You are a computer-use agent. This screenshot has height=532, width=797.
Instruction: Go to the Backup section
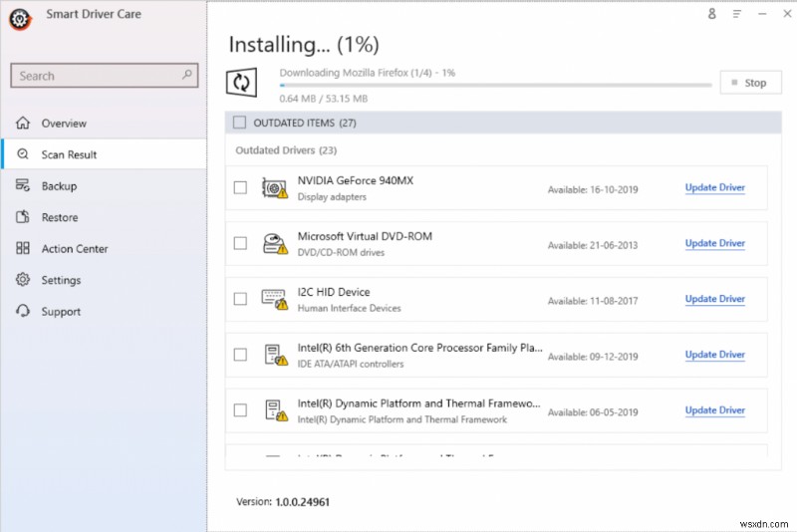click(105, 185)
